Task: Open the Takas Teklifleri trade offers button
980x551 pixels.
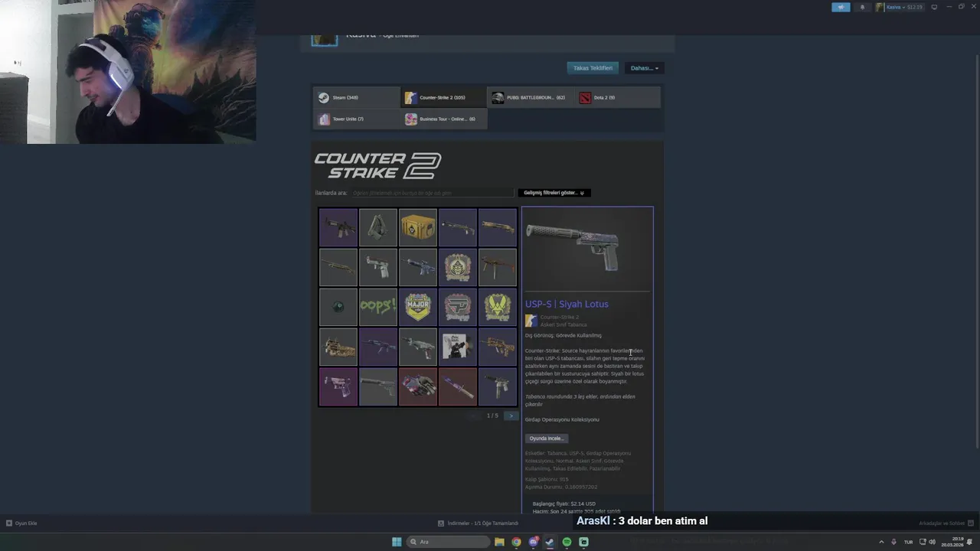Action: pyautogui.click(x=593, y=68)
